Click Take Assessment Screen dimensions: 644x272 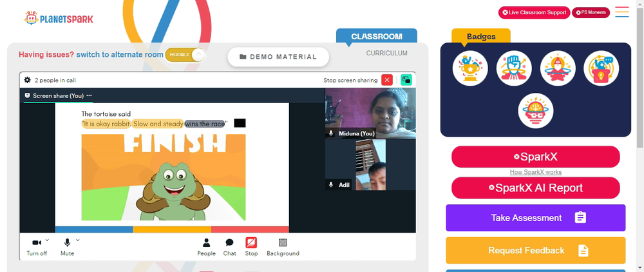coord(536,218)
